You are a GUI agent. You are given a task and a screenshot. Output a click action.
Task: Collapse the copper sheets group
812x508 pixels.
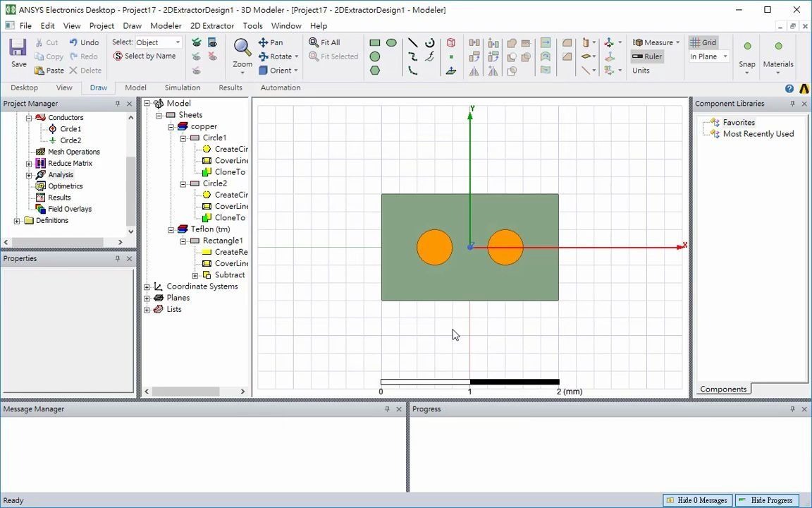coord(170,126)
